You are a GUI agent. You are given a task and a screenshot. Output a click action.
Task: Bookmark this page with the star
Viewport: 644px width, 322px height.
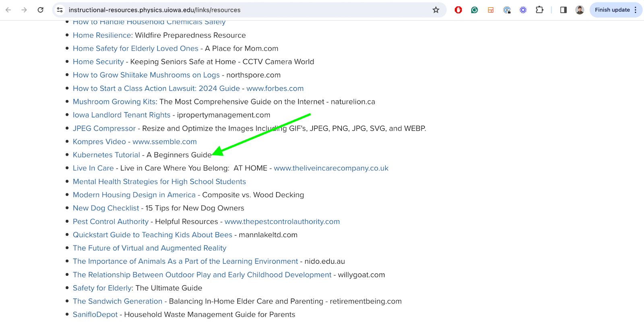click(x=436, y=10)
